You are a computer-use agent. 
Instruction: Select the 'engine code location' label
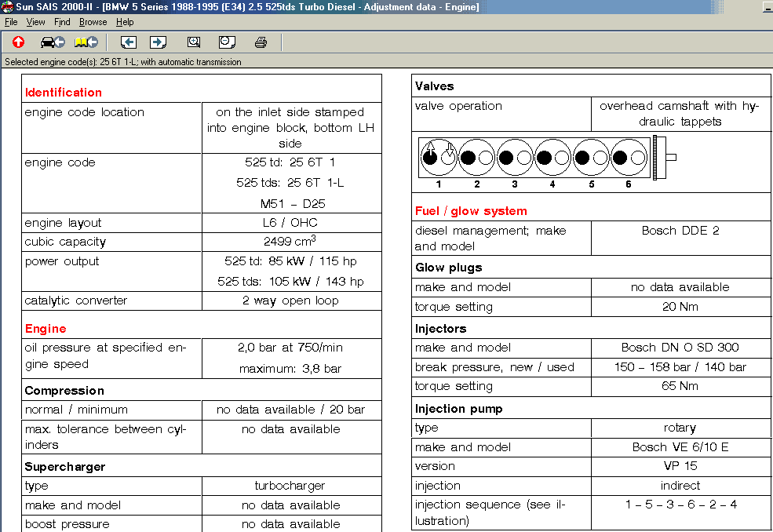(x=84, y=112)
